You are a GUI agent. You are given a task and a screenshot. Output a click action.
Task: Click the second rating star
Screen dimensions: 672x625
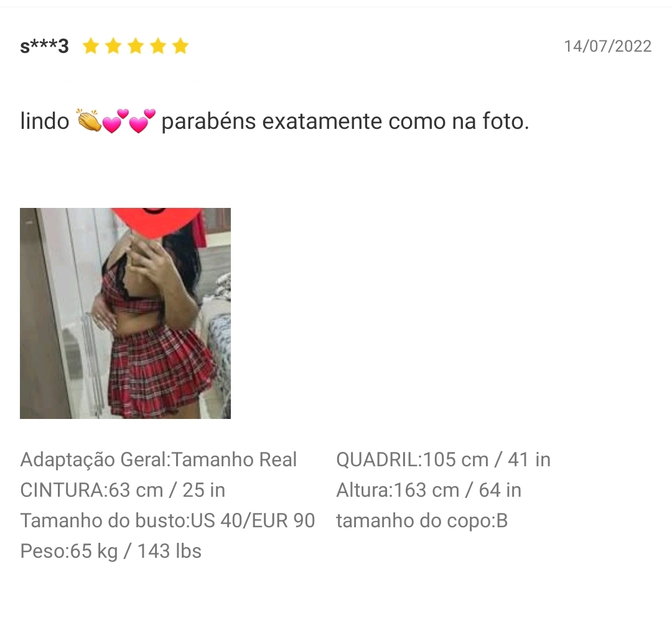(x=113, y=46)
